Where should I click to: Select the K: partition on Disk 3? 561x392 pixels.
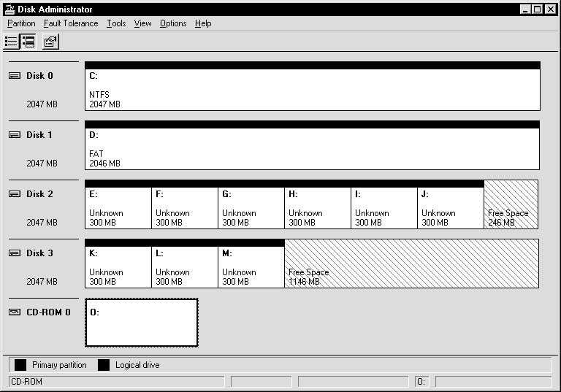[118, 264]
